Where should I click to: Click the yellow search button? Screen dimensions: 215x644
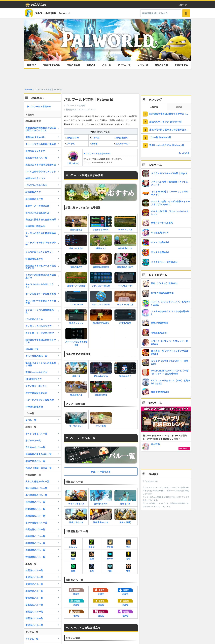coord(186,13)
